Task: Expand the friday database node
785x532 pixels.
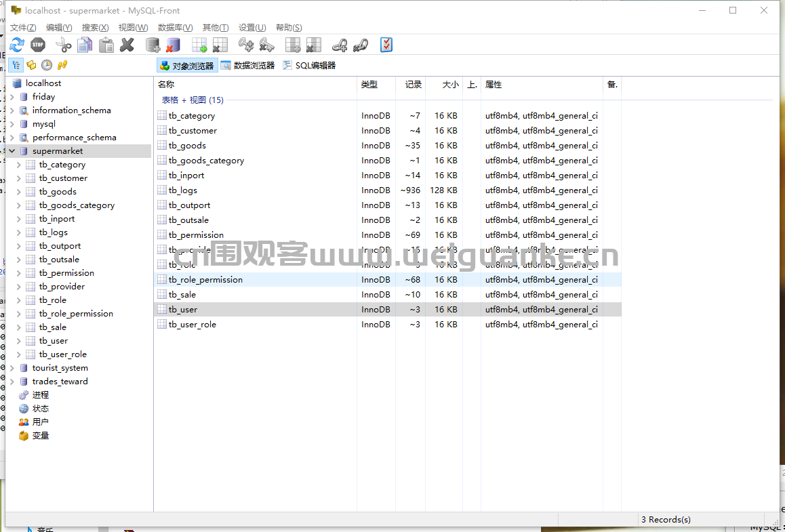Action: pos(12,97)
